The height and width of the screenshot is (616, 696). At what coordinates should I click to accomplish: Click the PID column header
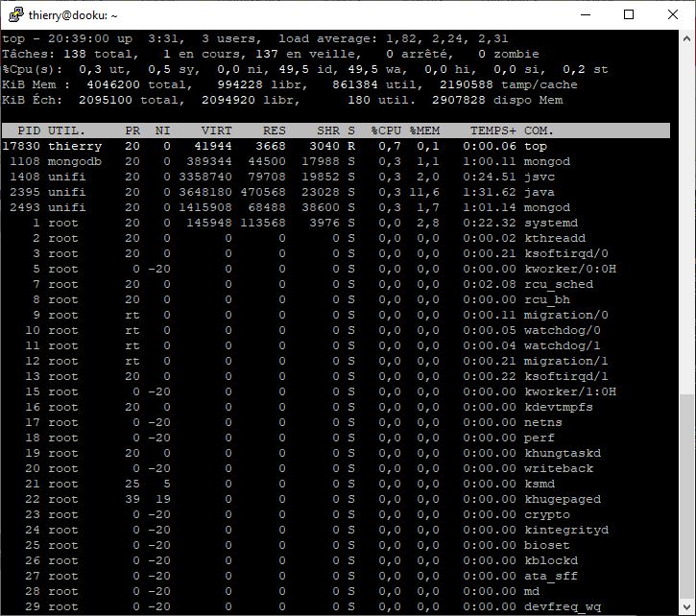(x=29, y=130)
